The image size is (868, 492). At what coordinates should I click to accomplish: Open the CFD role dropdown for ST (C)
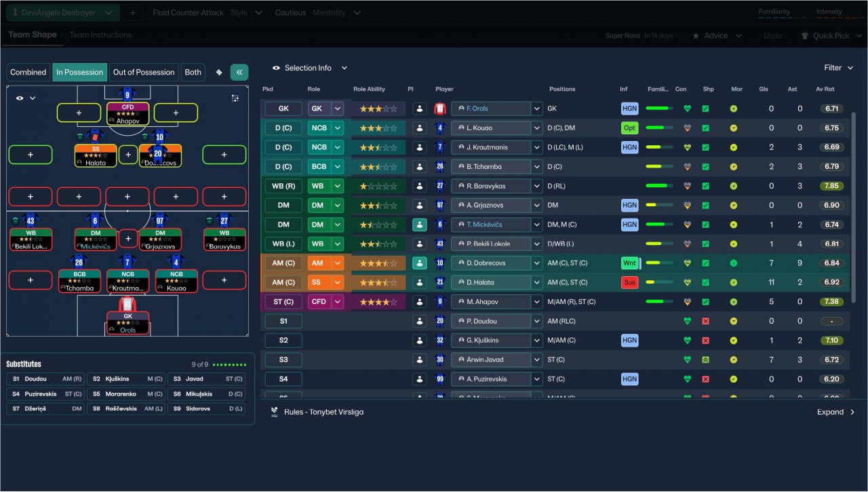(338, 302)
